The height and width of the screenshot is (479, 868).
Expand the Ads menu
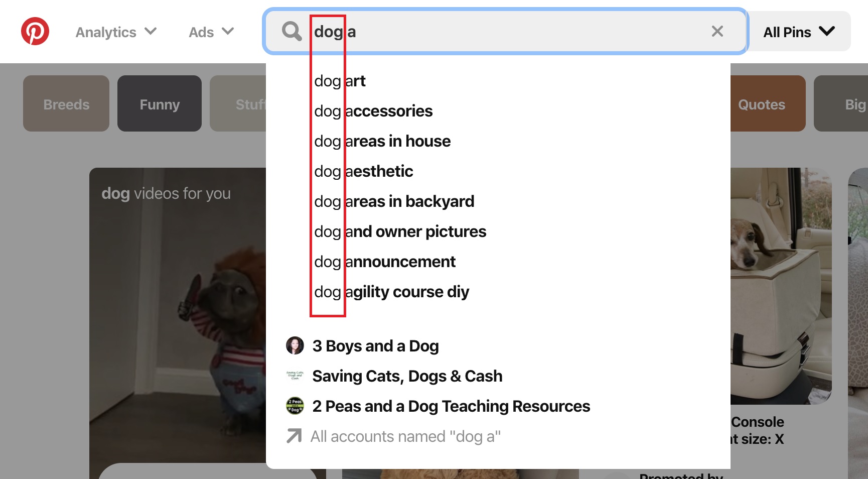[x=211, y=32]
